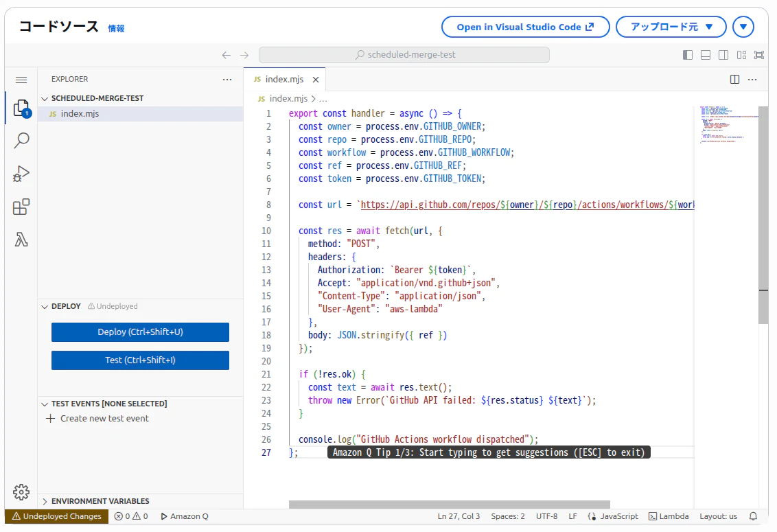
Task: Click LF end of line indicator
Action: tap(573, 516)
